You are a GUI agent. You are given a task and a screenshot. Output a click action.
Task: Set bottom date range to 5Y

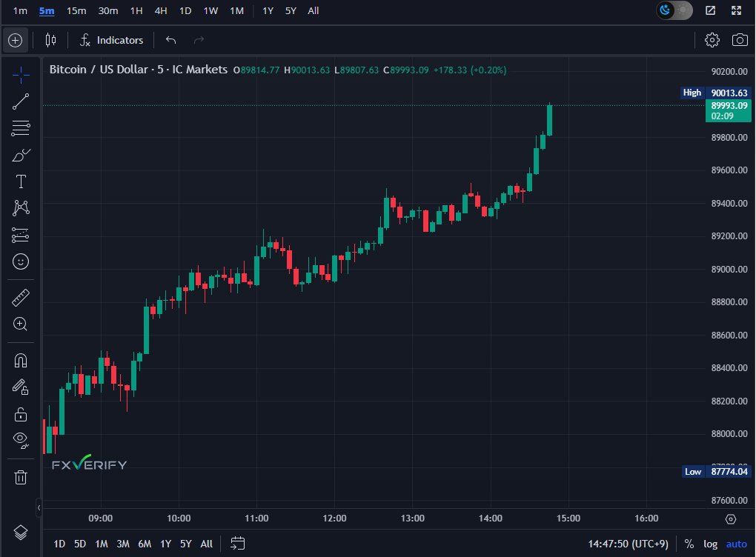pyautogui.click(x=185, y=544)
